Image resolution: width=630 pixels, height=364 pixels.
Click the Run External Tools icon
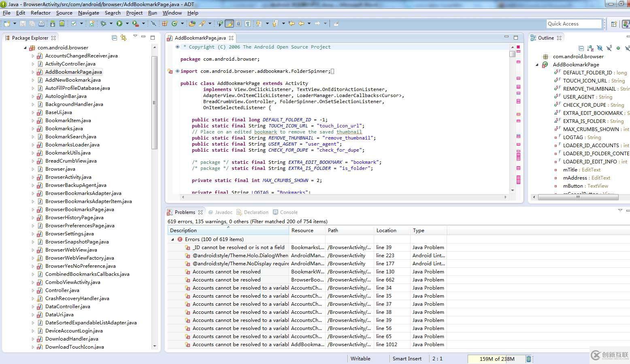(x=135, y=23)
